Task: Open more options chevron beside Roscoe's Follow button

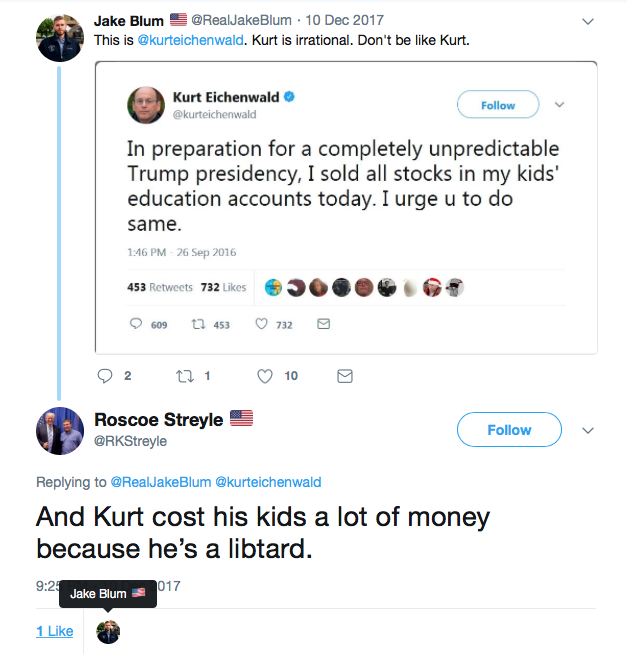Action: tap(588, 430)
